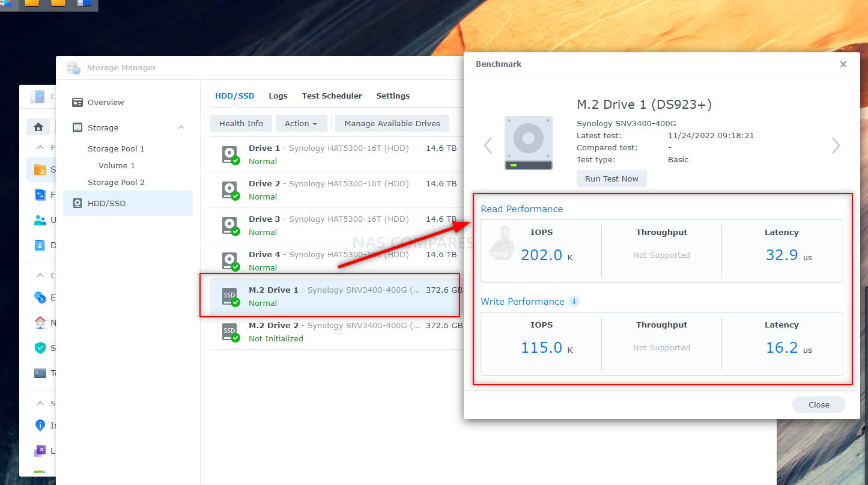The image size is (868, 485).
Task: Select the Drive 1 HAT5300-16T row
Action: tap(336, 155)
